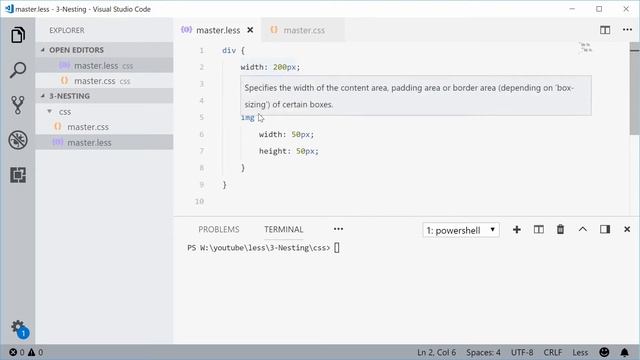Click in the terminal prompt line
640x360 pixels.
[263, 248]
